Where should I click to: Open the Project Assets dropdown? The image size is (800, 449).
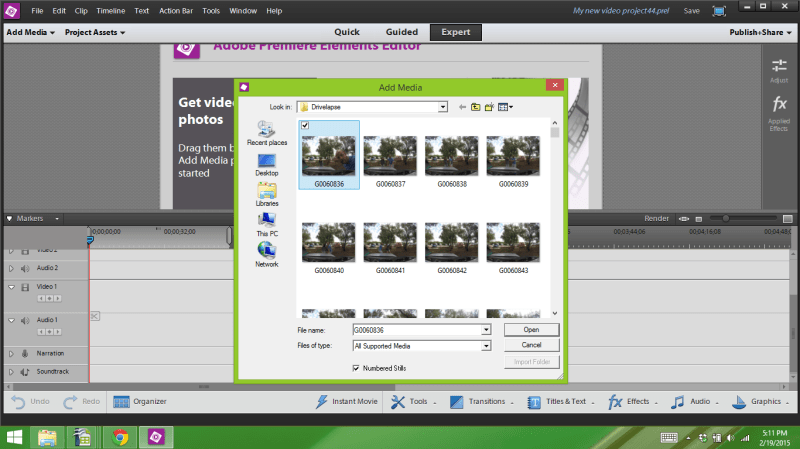(x=95, y=32)
